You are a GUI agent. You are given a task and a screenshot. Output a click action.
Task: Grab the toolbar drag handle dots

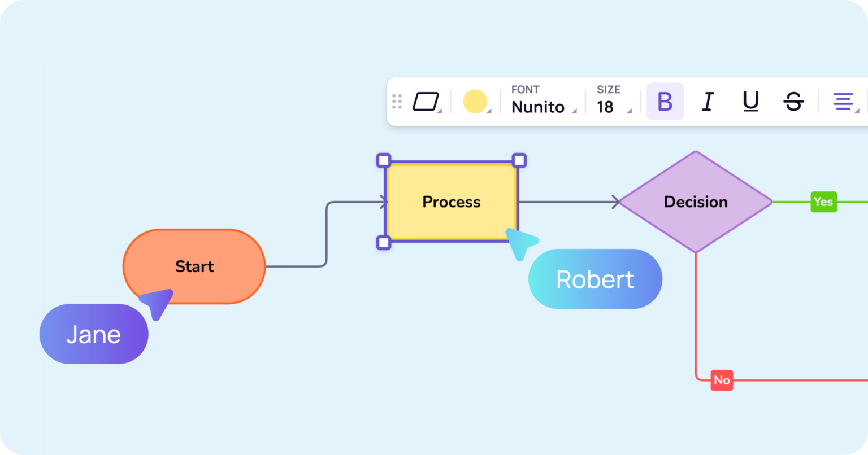396,102
